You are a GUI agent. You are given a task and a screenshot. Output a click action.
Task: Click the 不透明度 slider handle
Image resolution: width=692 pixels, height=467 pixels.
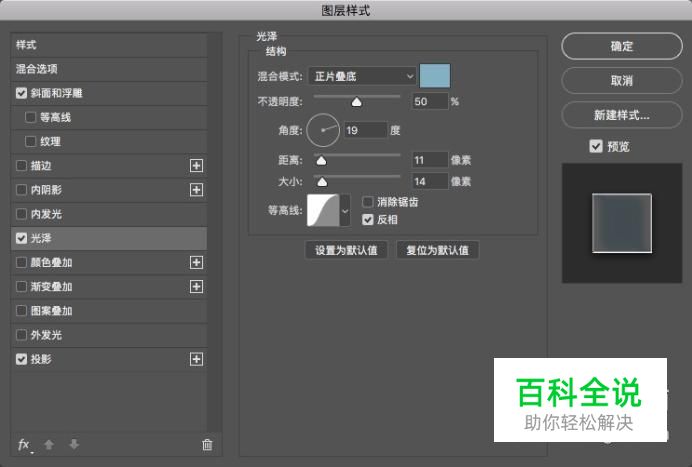357,102
